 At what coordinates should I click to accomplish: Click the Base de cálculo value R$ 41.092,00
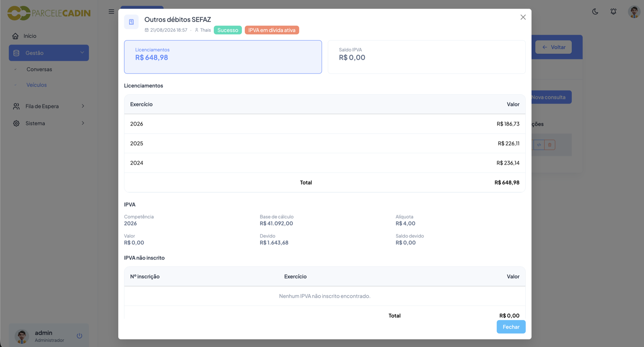pos(277,223)
